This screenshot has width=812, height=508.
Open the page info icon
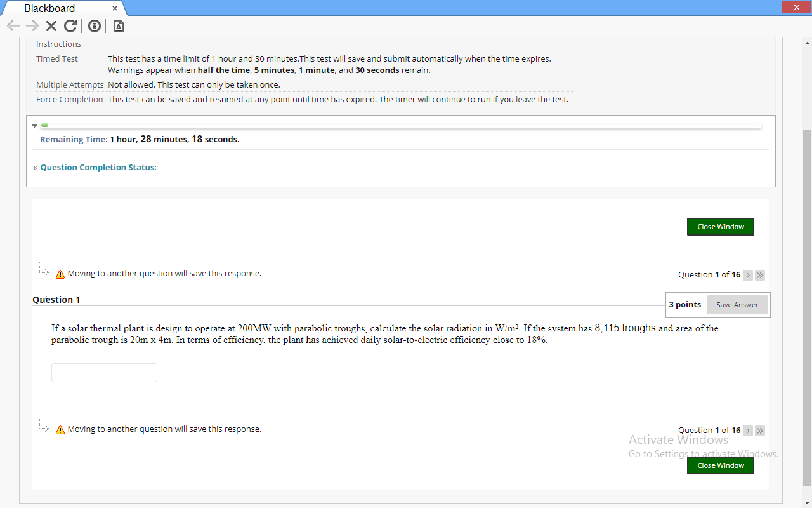click(94, 26)
